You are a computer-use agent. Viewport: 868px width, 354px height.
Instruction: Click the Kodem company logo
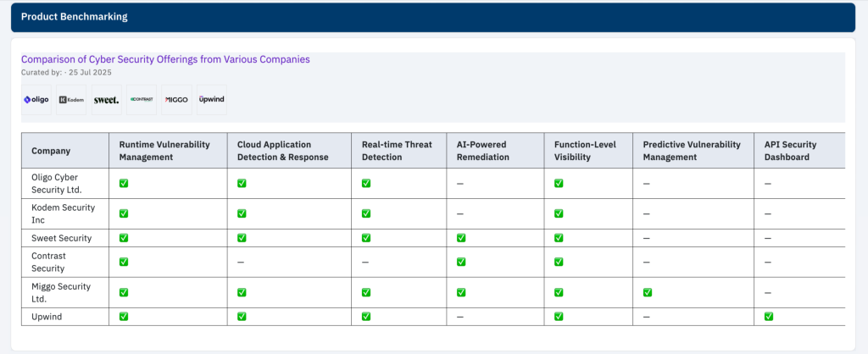click(71, 100)
